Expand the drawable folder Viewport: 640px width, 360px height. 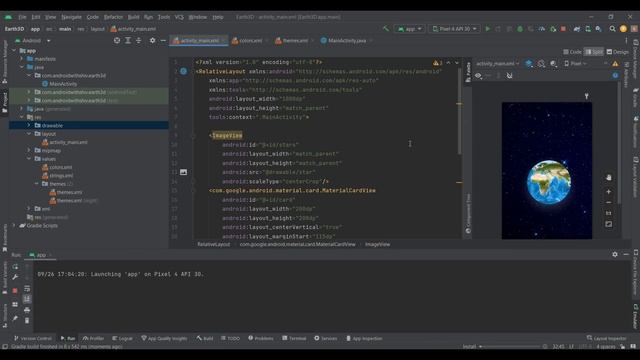click(x=29, y=125)
